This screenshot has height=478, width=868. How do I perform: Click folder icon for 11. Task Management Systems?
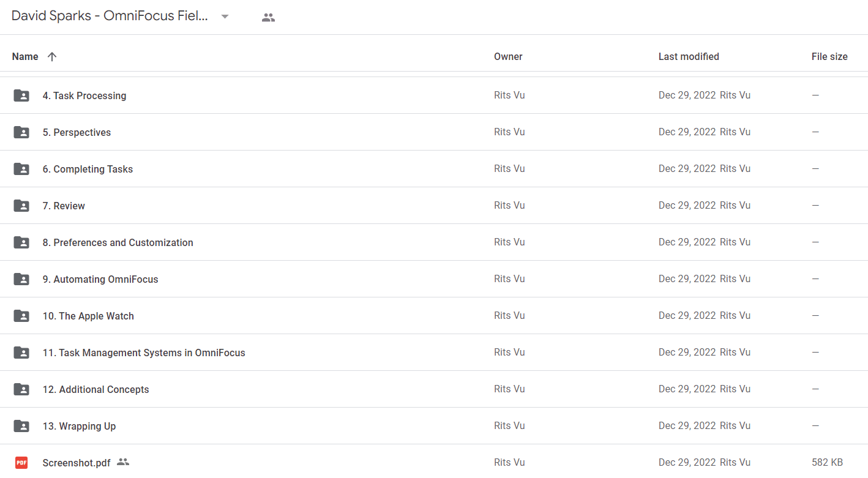[x=21, y=353]
